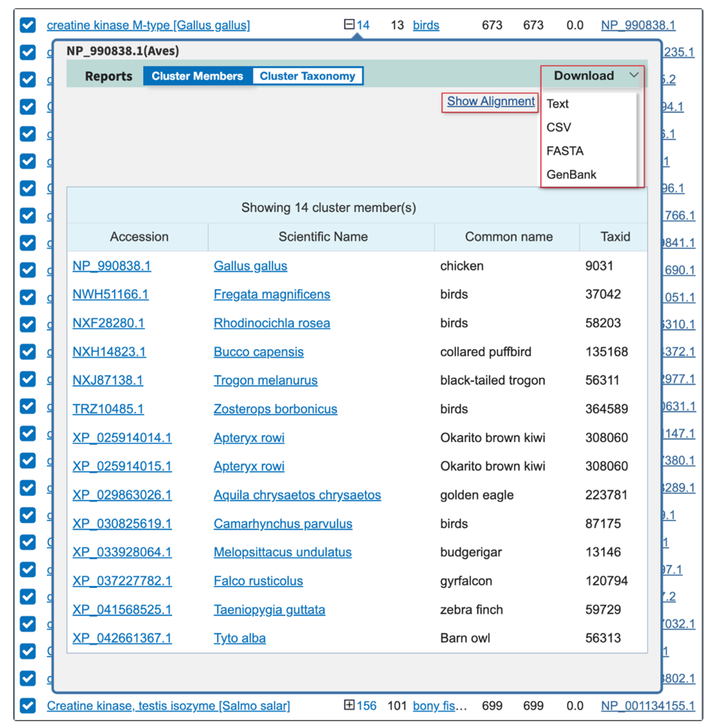Choose FASTA from the Download menu
Screen dimensions: 716x728
565,151
